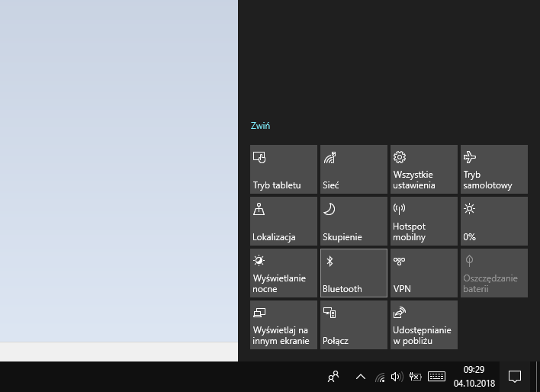Adjust screen brightness 0% tile
Image resolution: width=540 pixels, height=392 pixels.
point(493,221)
